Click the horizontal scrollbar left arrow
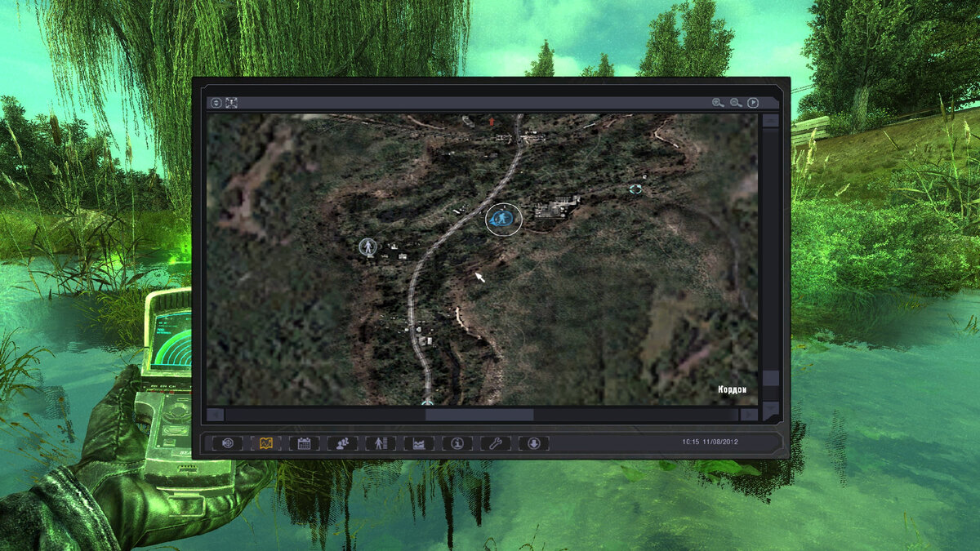 pos(216,415)
